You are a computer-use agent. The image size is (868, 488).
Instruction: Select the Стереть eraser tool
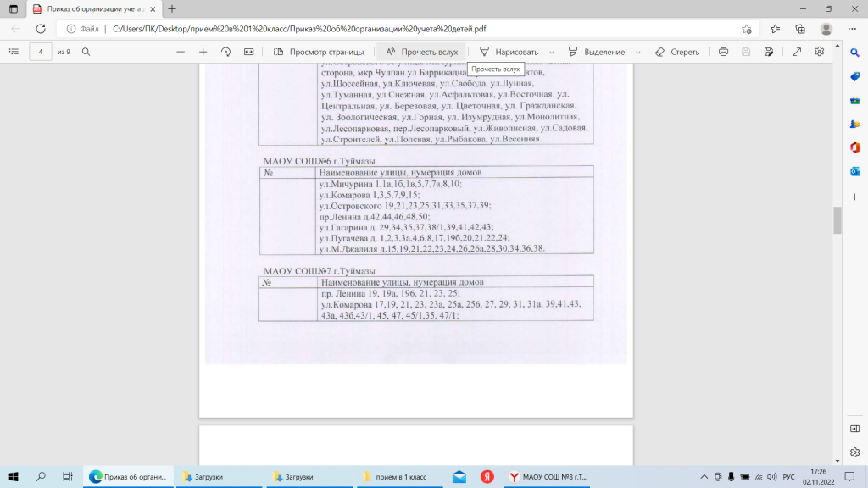(x=677, y=52)
